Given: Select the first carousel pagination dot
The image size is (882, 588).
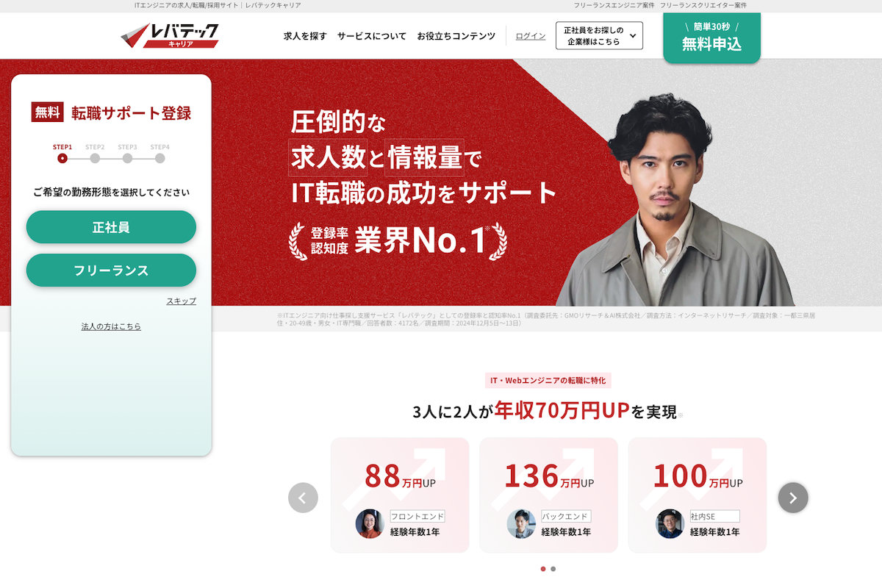Looking at the screenshot, I should 543,569.
